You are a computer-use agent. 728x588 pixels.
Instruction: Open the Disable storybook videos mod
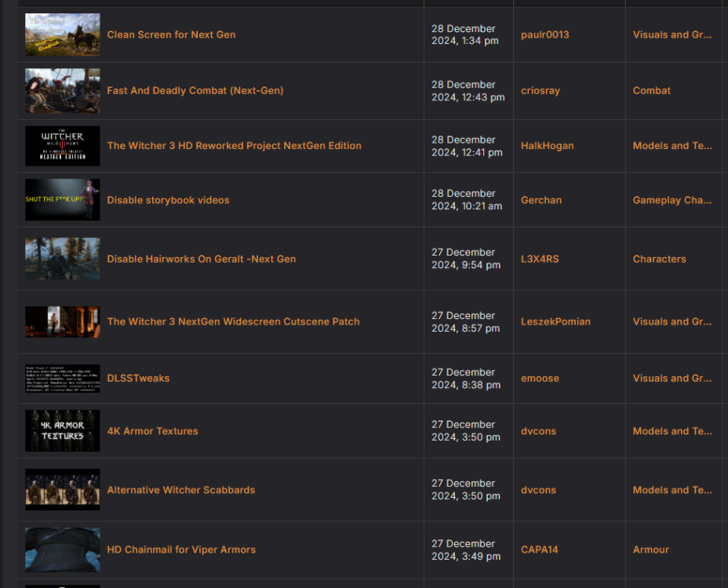pos(168,200)
